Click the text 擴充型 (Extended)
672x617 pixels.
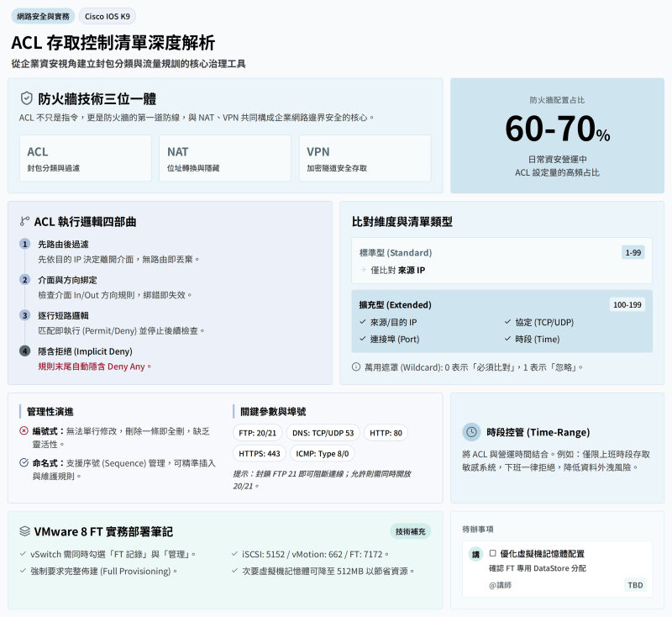point(395,305)
